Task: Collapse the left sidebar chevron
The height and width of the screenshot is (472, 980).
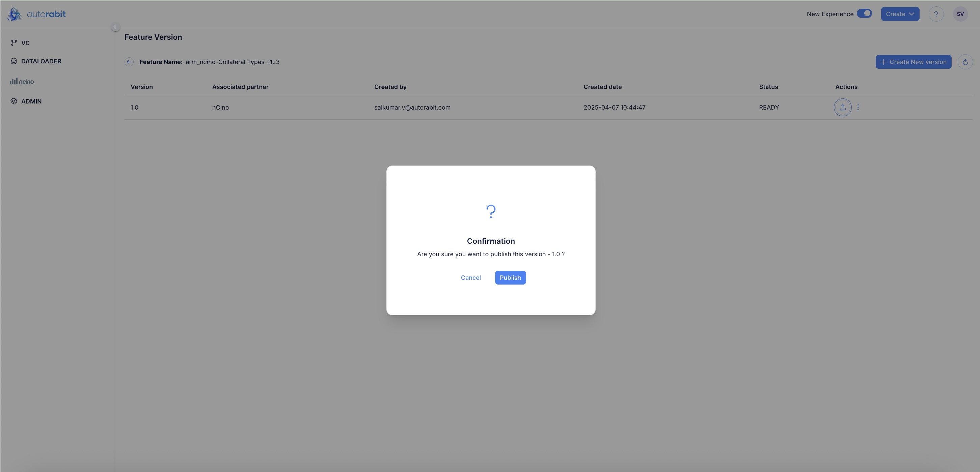Action: tap(115, 27)
